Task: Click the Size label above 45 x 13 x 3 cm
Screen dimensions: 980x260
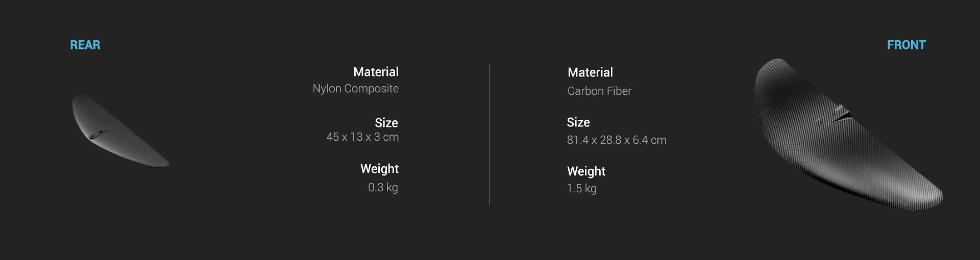Action: click(x=386, y=123)
